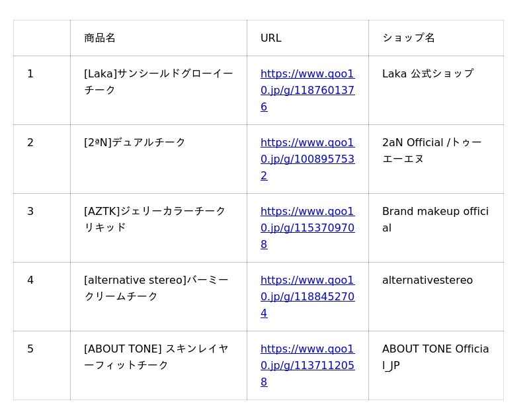
Task: Open the ABOUT TONE cheek link
Action: point(307,365)
